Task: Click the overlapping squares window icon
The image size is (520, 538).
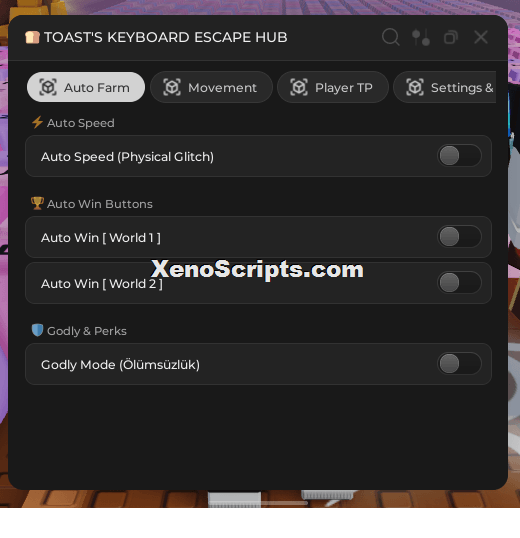Action: click(x=451, y=37)
